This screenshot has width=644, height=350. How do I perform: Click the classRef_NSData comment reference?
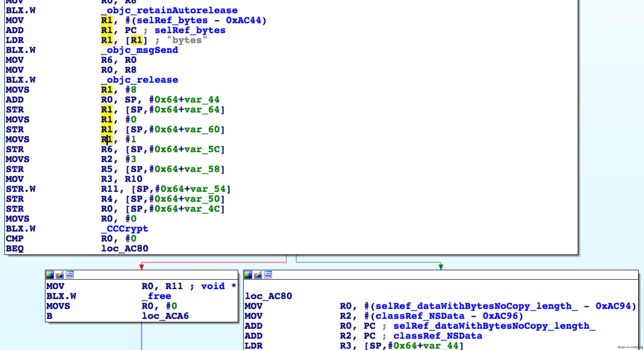437,336
